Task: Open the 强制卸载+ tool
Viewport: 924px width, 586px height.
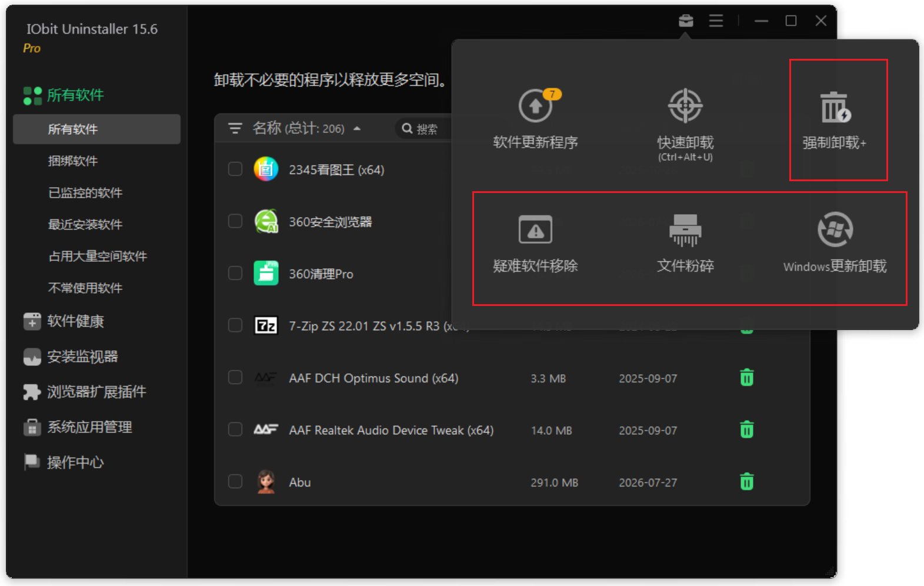Action: (x=835, y=119)
